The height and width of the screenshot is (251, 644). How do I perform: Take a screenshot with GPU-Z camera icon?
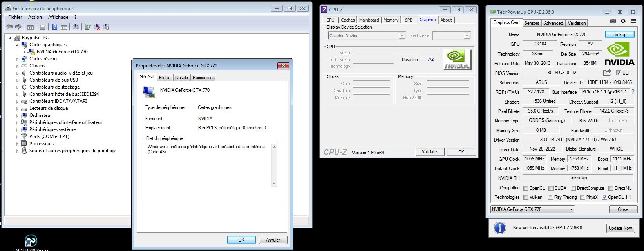[x=613, y=21]
